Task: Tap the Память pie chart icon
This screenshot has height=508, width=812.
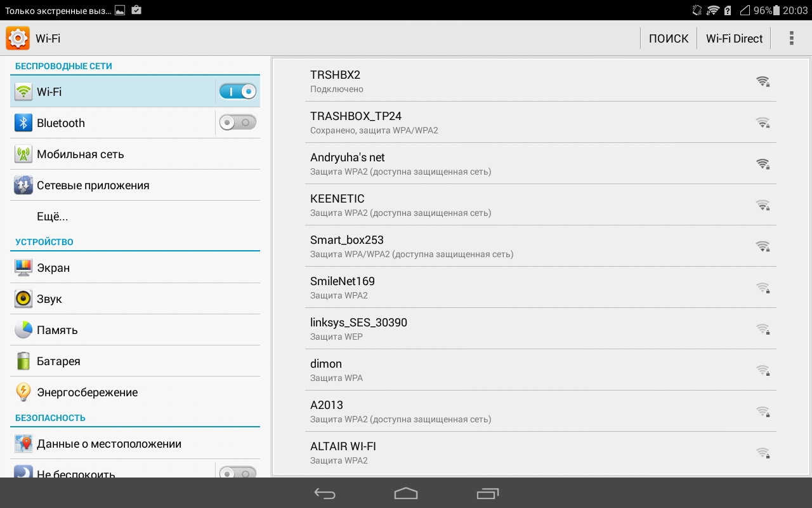Action: coord(23,330)
